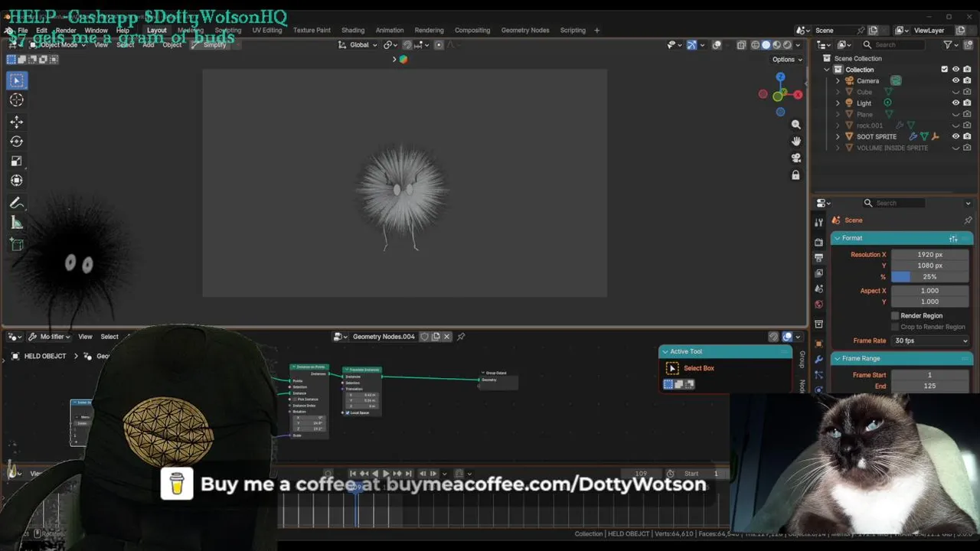Screen dimensions: 980x551
Task: Open the View Layer properties tab
Action: (819, 273)
